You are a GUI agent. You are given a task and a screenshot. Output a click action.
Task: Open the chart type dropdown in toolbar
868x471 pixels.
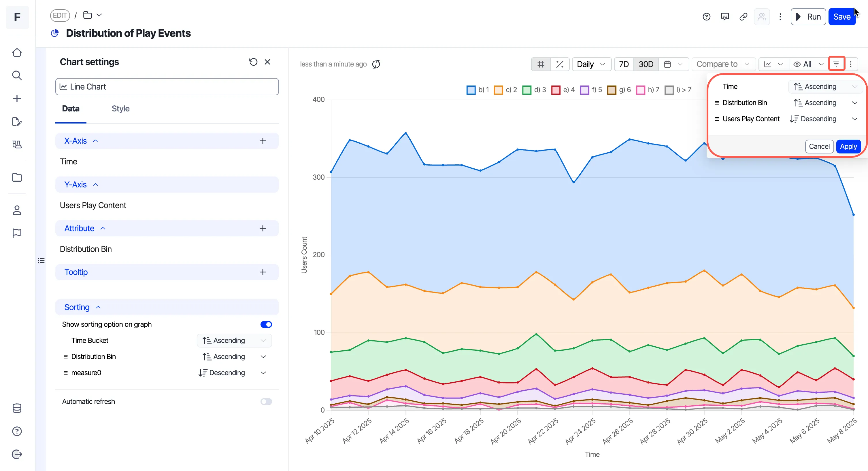click(x=774, y=64)
